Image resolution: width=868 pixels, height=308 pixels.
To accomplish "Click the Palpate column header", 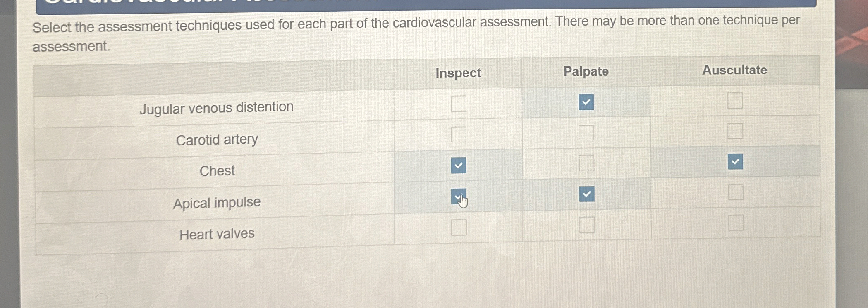I will pos(586,71).
